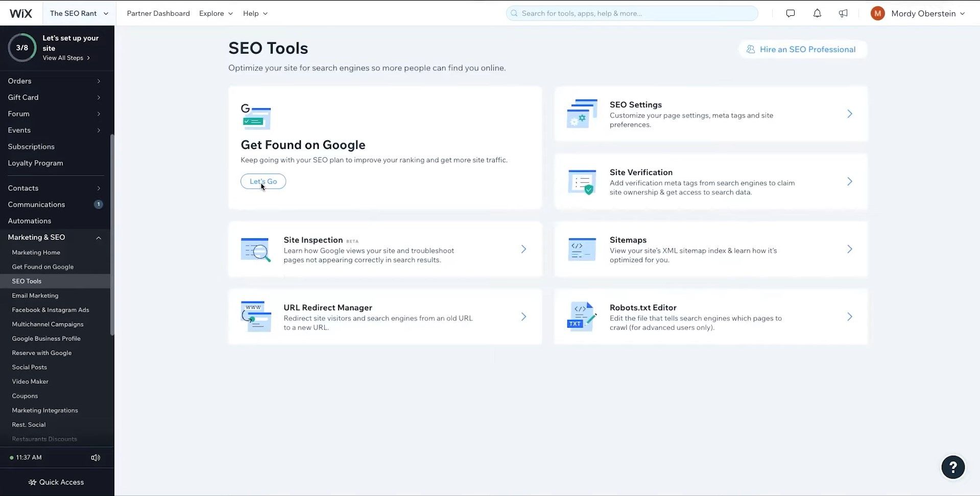Open the notifications bell icon
The height and width of the screenshot is (496, 980).
[x=817, y=13]
